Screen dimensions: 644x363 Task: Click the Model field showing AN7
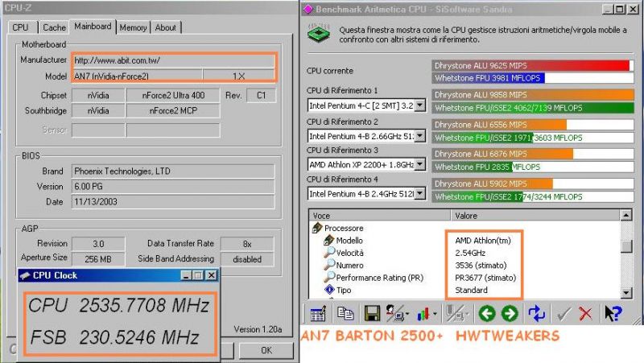coord(137,76)
